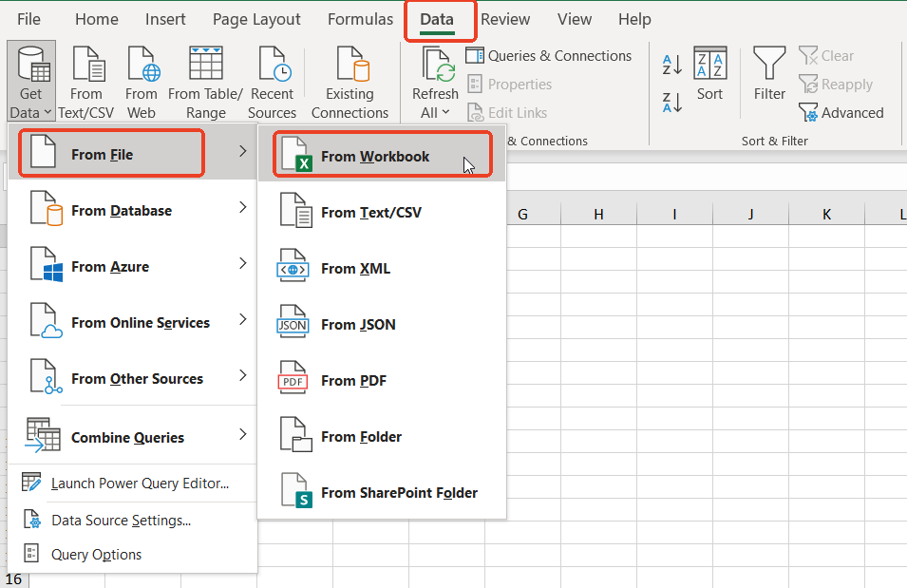Expand From Online Services submenu arrow
The image size is (907, 588).
point(243,319)
